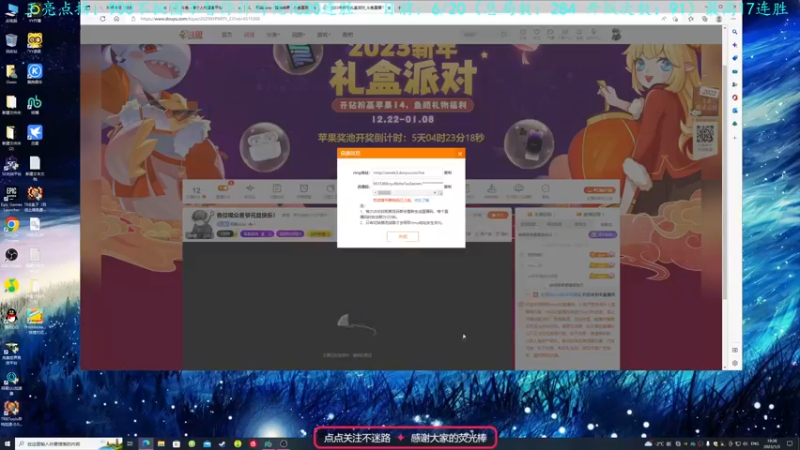Click the Windows Start button

(x=7, y=444)
